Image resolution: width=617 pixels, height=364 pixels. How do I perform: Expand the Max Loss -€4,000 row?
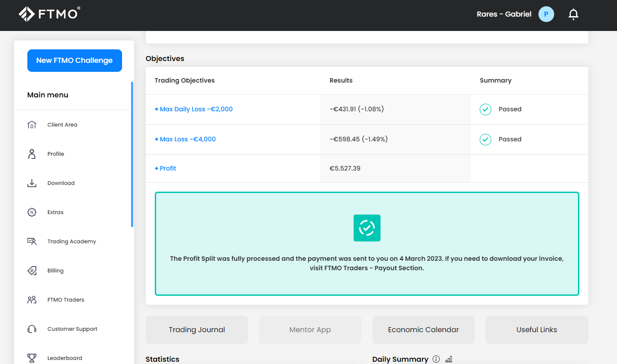click(185, 139)
